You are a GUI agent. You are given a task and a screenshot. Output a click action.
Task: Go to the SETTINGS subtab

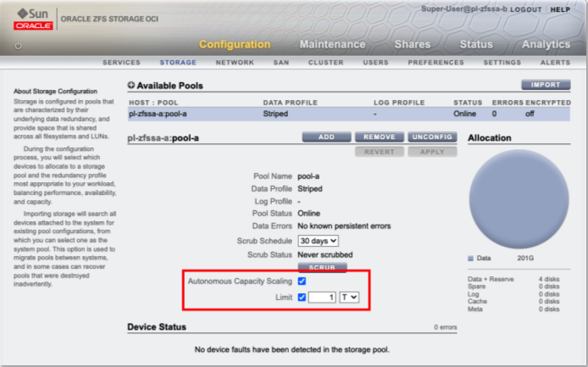pyautogui.click(x=502, y=62)
